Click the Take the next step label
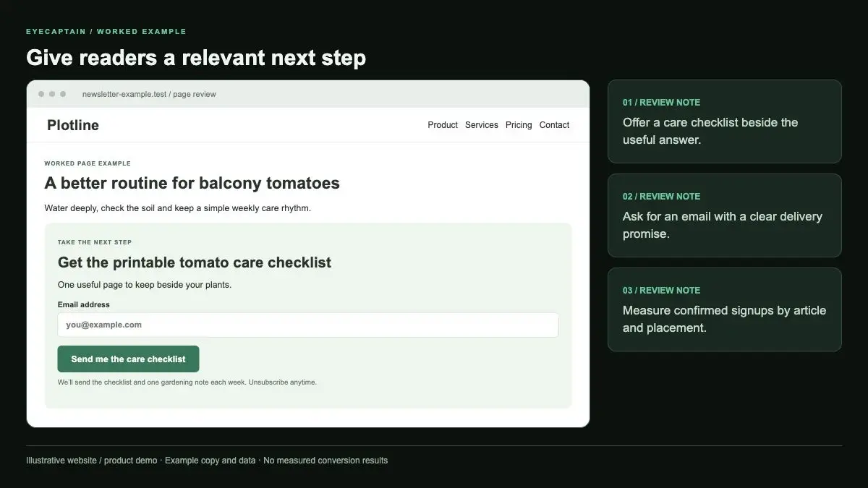The height and width of the screenshot is (488, 868). (95, 242)
